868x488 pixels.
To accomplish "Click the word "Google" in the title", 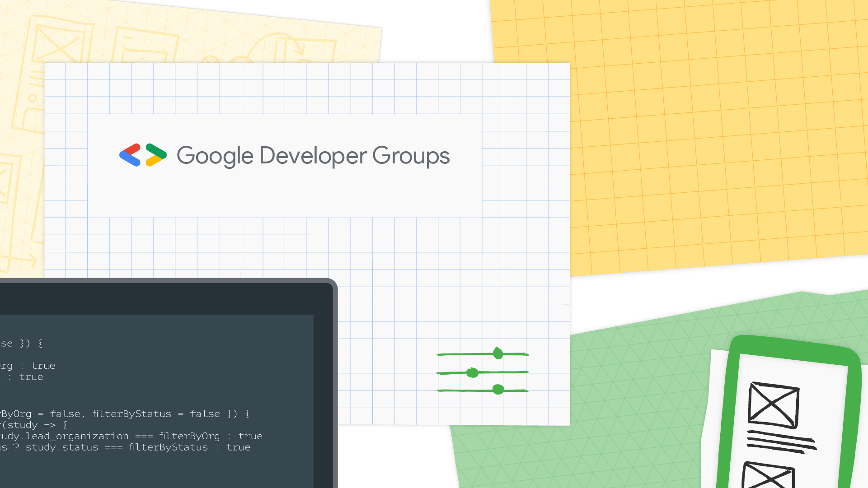I will pyautogui.click(x=215, y=156).
